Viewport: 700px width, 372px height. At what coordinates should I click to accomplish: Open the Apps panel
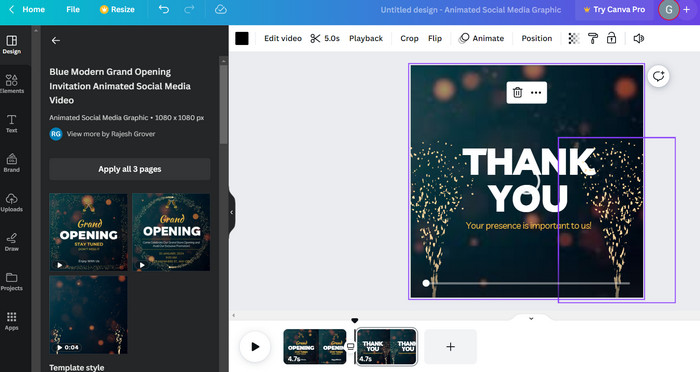12,321
